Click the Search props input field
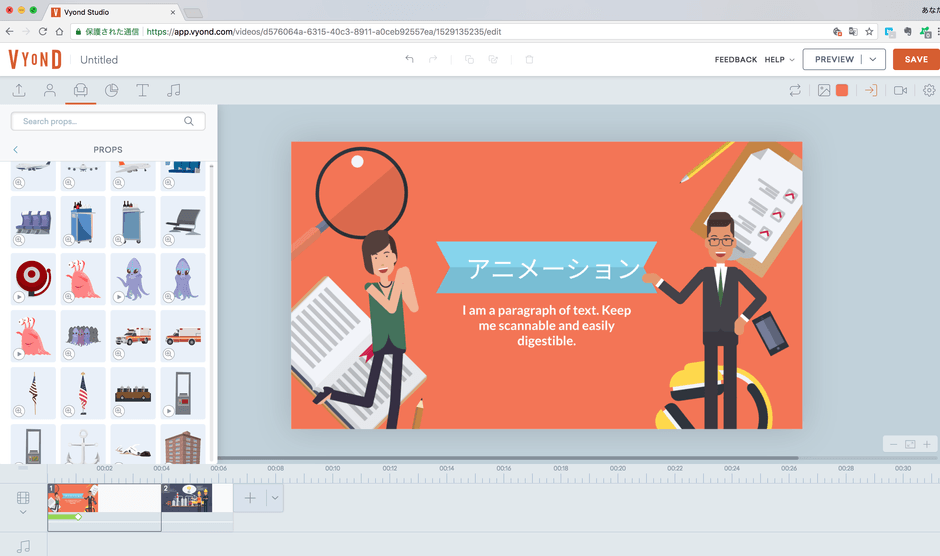The image size is (940, 556). [x=100, y=121]
